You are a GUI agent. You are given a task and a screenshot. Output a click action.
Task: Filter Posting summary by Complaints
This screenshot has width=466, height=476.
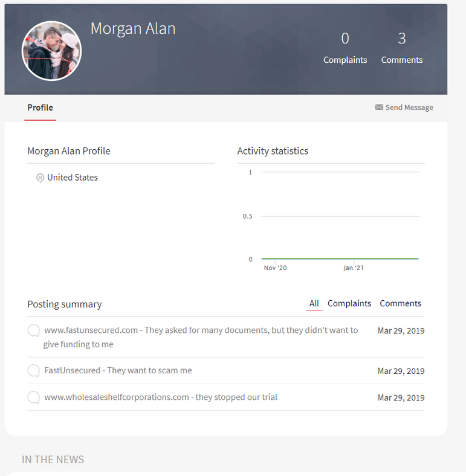click(x=349, y=304)
